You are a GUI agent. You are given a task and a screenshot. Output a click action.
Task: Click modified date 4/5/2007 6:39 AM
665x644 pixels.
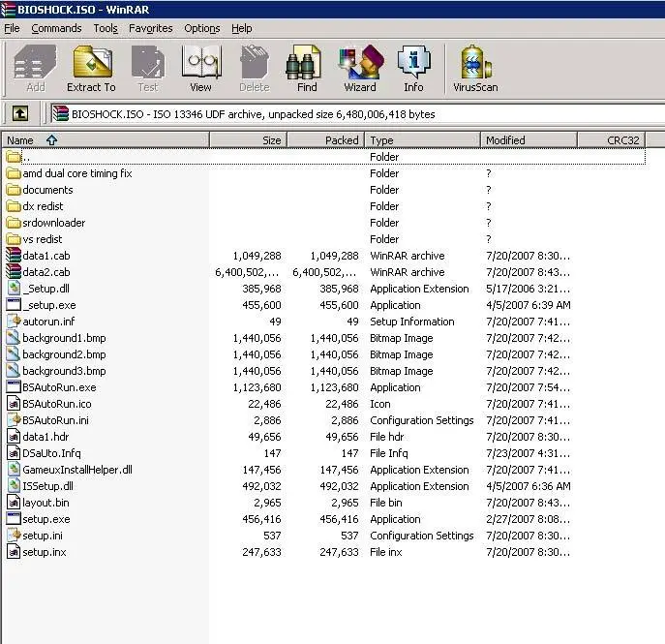528,305
